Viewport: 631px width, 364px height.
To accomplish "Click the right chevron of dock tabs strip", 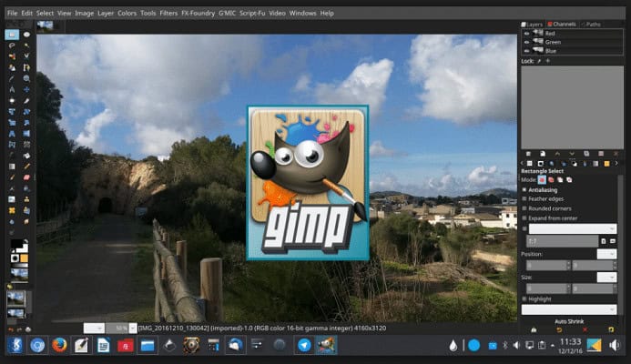I will (616, 164).
